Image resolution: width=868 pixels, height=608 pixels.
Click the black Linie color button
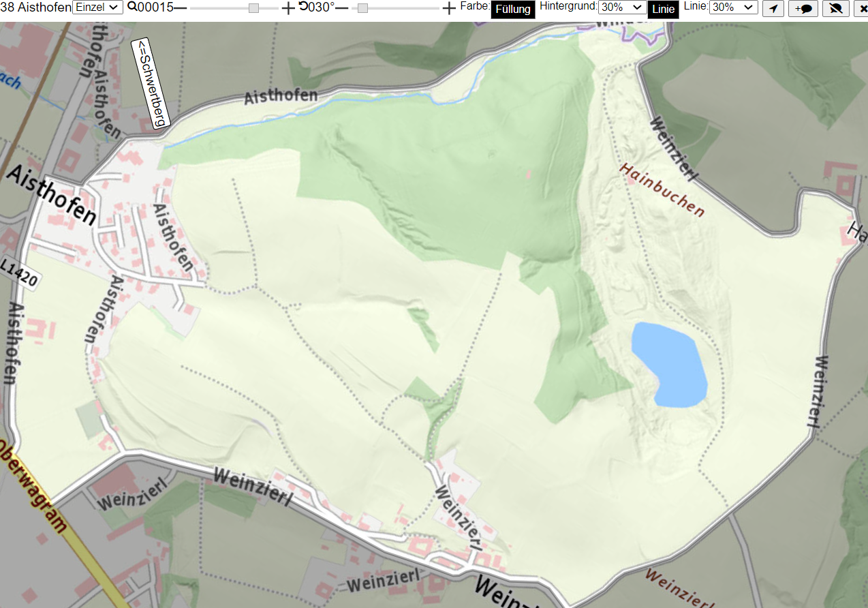point(663,10)
